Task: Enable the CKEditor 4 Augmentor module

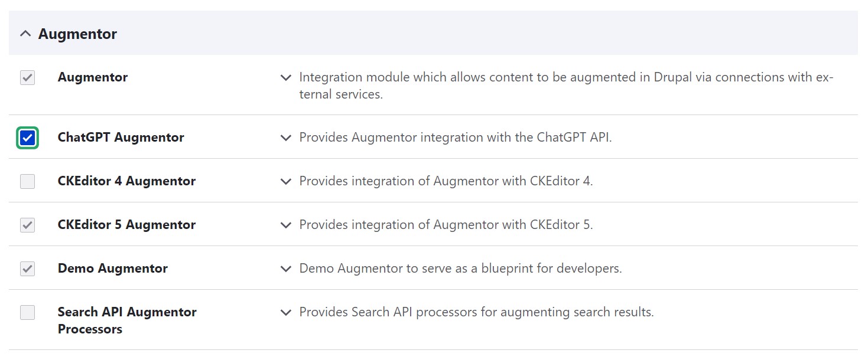Action: (x=28, y=181)
